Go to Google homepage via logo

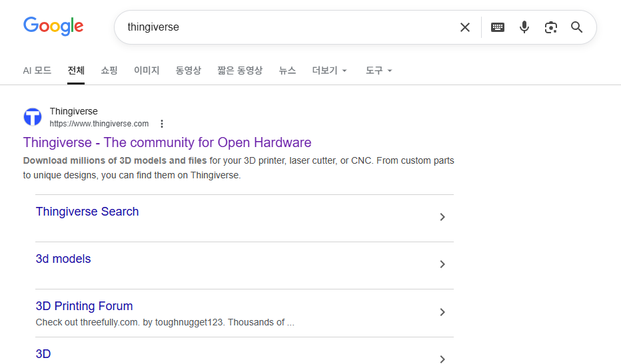(x=53, y=26)
